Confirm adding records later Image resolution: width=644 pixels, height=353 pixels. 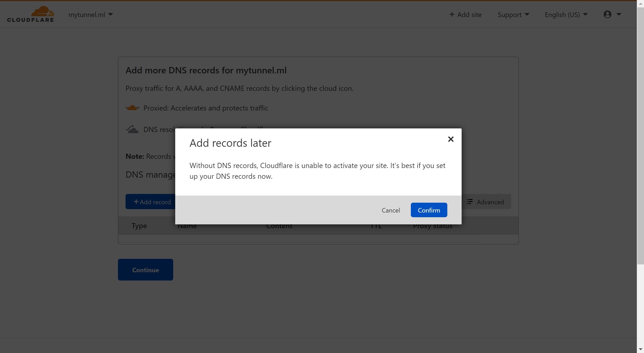pos(429,210)
